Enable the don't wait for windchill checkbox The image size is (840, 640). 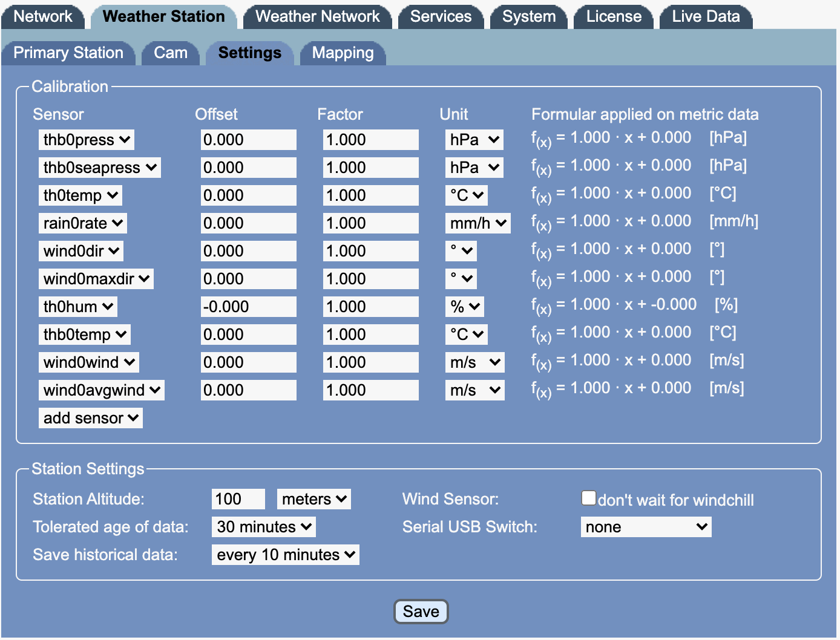point(588,498)
